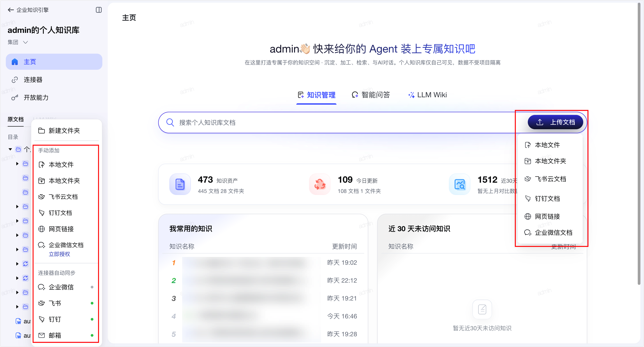Click the search magnifier icon
644x347 pixels.
tap(170, 123)
